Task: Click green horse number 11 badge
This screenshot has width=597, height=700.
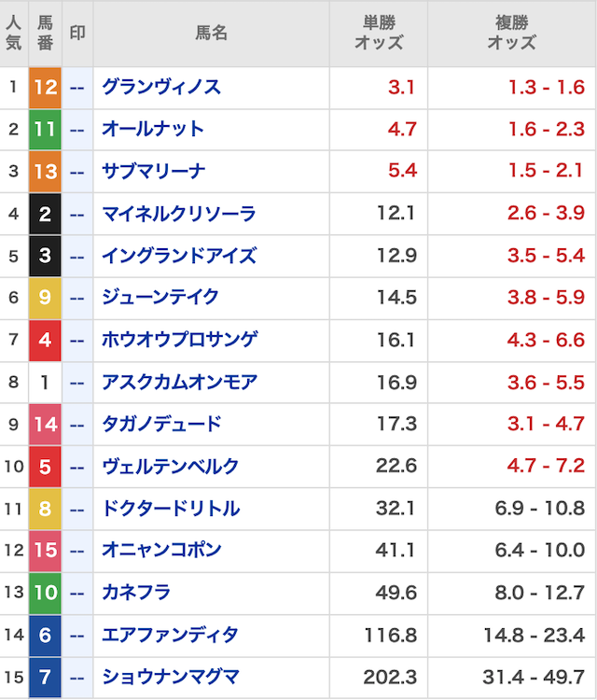Action: (45, 129)
